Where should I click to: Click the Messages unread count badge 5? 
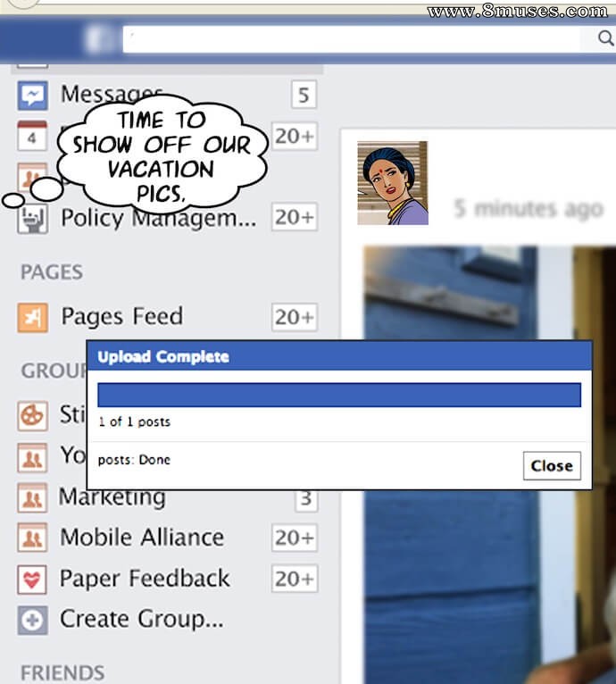(x=304, y=94)
